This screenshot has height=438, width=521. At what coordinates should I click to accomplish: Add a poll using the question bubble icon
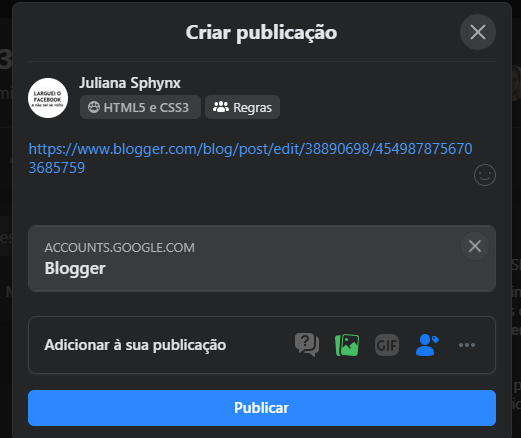coord(307,345)
